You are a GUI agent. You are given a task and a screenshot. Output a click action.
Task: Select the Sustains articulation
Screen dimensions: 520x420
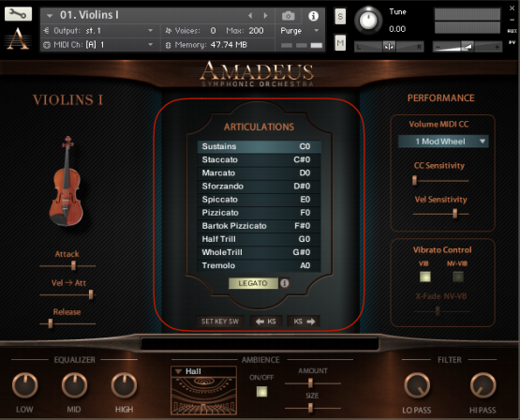259,146
